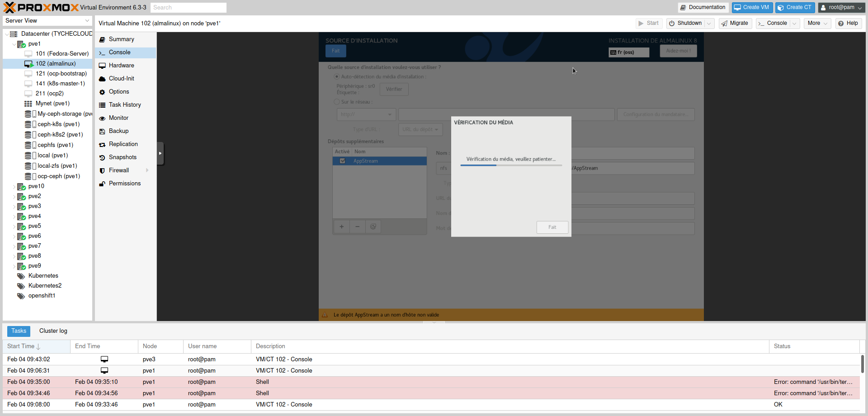Select VM 101 (Fedora-Server) icon
The height and width of the screenshot is (416, 868).
28,54
